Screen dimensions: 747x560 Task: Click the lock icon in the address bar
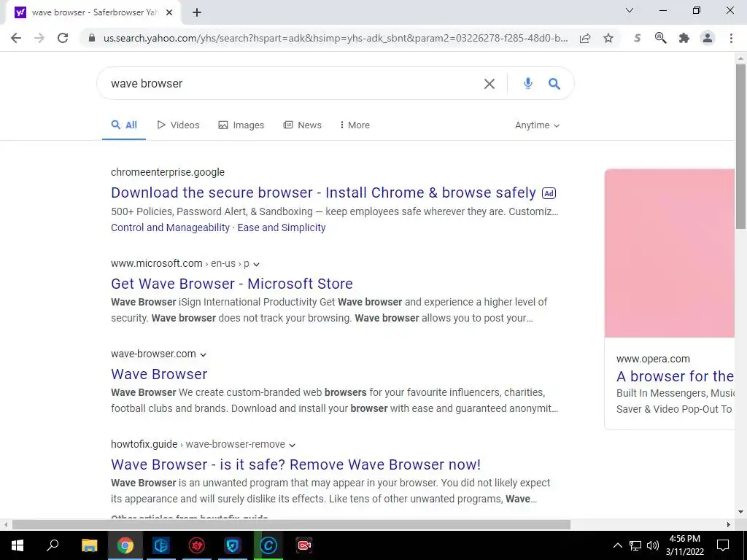tap(93, 38)
